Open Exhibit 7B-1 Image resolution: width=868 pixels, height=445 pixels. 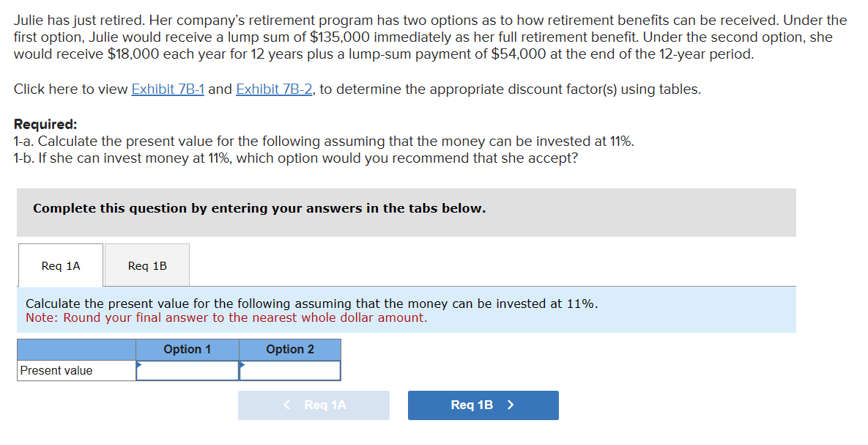[x=168, y=89]
